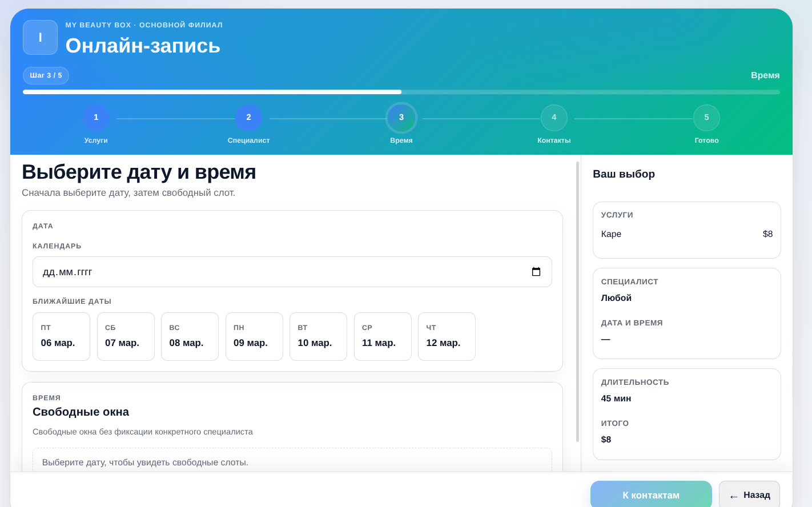Select Friday 06 мар. date
Viewport: 812px width, 507px height.
click(x=61, y=336)
